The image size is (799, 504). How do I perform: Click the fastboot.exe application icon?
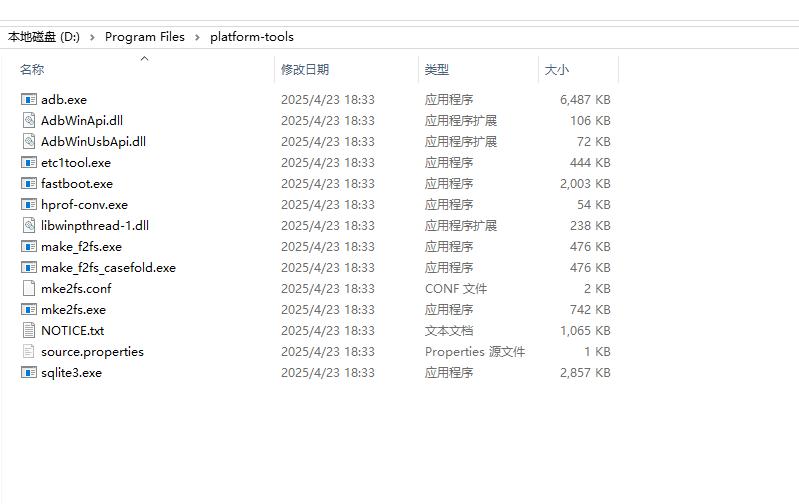[29, 183]
